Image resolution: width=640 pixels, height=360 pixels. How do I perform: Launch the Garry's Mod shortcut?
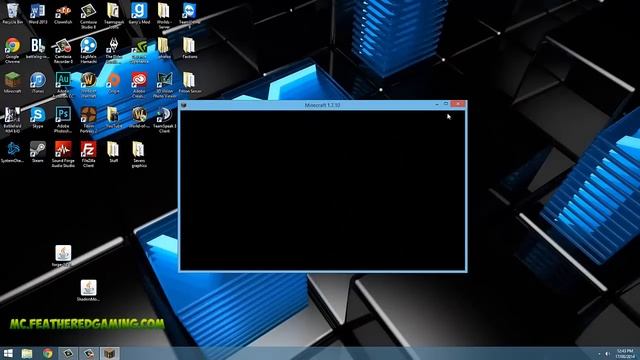coord(139,13)
